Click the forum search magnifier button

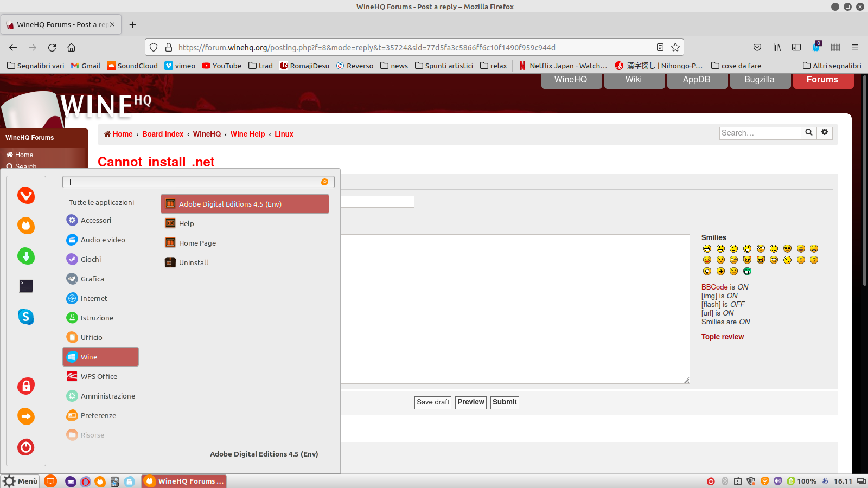click(x=809, y=133)
